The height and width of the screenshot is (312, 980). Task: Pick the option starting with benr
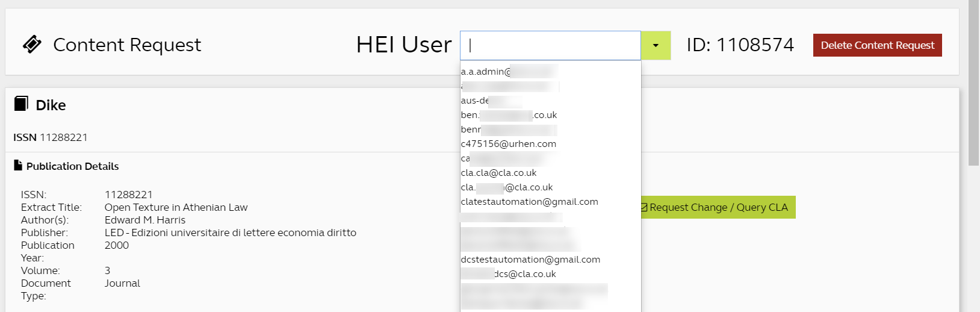pyautogui.click(x=509, y=129)
